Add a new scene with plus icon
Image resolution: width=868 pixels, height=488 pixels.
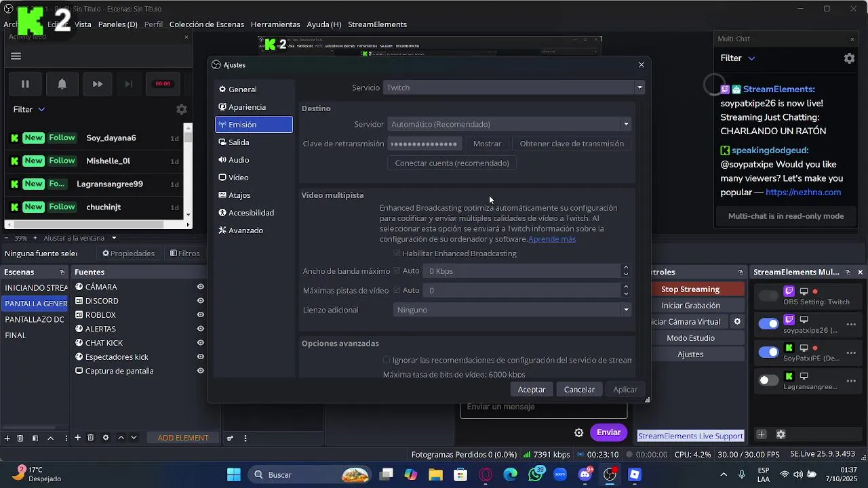click(x=7, y=439)
